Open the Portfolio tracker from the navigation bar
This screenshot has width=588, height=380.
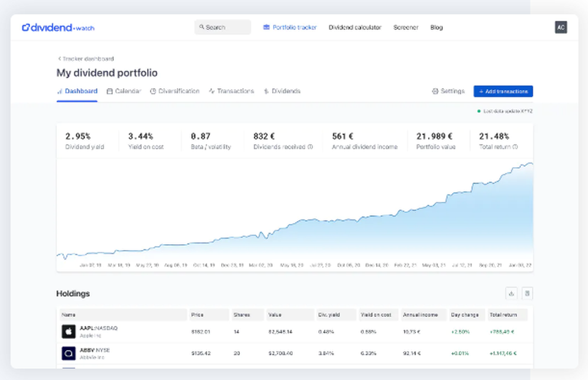click(x=290, y=27)
